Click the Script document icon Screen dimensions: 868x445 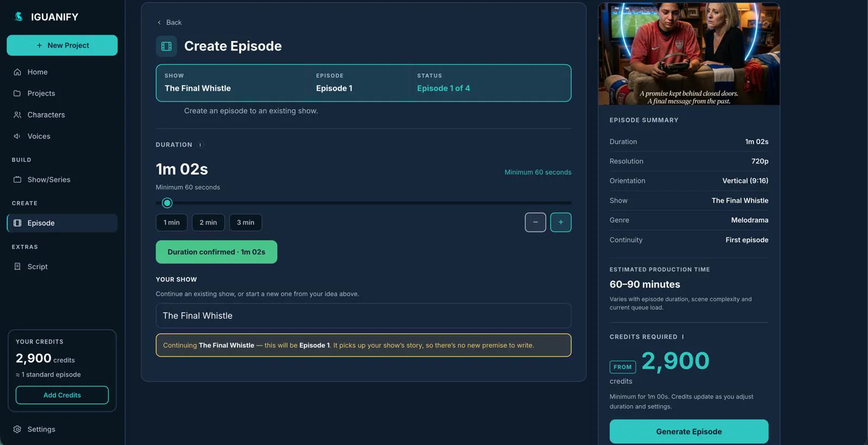pos(17,266)
